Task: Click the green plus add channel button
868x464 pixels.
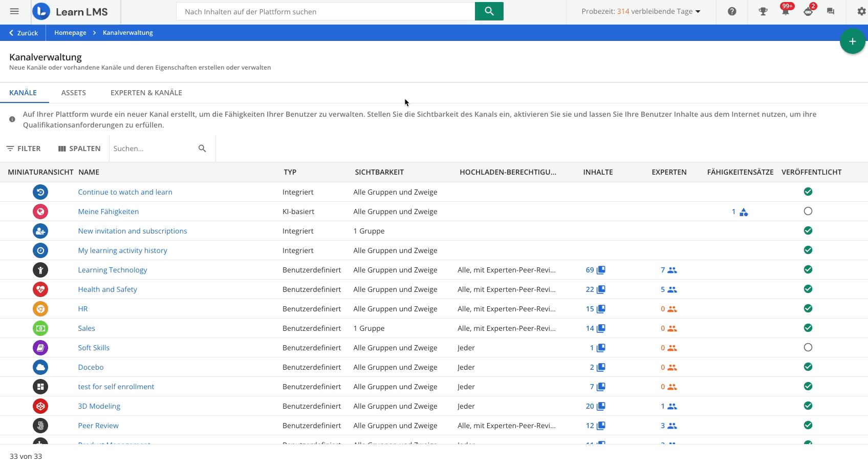Action: pyautogui.click(x=852, y=41)
